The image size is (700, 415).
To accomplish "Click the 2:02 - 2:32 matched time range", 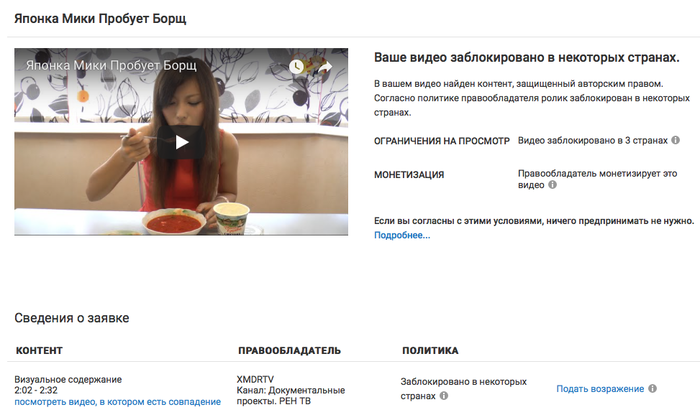I will pyautogui.click(x=36, y=390).
